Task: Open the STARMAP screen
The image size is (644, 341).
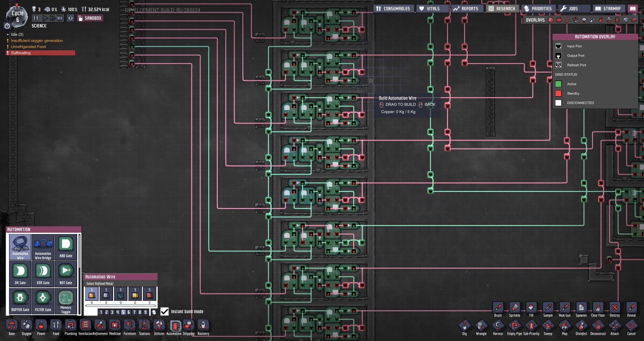Action: coord(608,9)
